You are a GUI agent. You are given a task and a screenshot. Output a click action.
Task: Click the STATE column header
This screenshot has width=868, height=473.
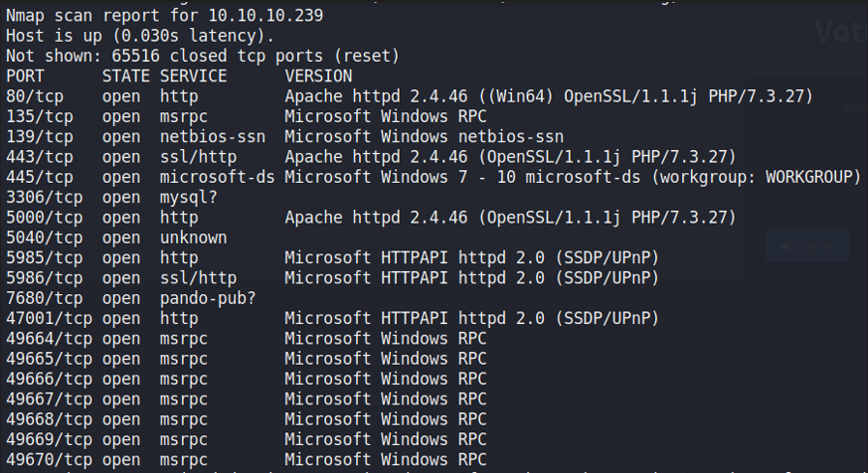pos(125,77)
